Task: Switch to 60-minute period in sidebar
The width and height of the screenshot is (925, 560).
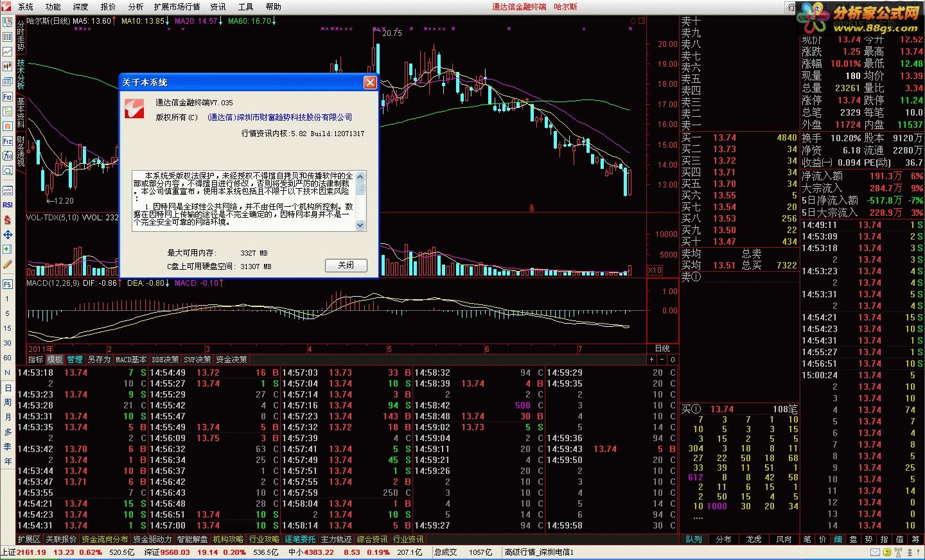Action: (8, 358)
